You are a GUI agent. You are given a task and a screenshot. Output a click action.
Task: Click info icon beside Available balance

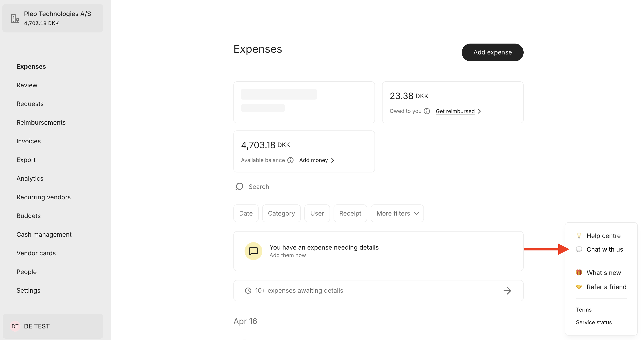tap(290, 160)
